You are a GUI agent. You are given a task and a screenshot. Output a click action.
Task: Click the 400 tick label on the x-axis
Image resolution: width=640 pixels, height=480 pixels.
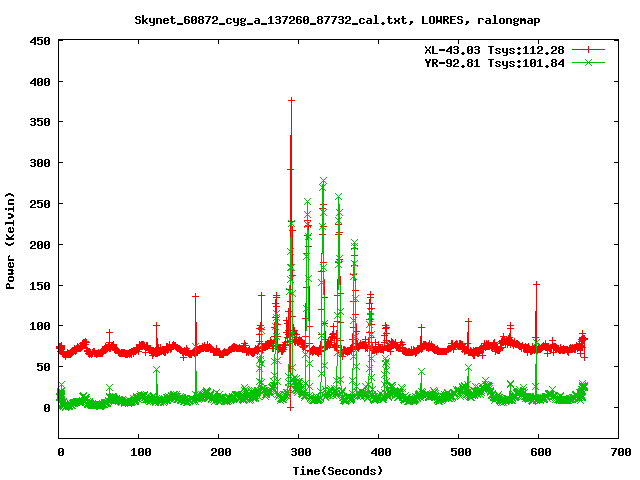380,452
